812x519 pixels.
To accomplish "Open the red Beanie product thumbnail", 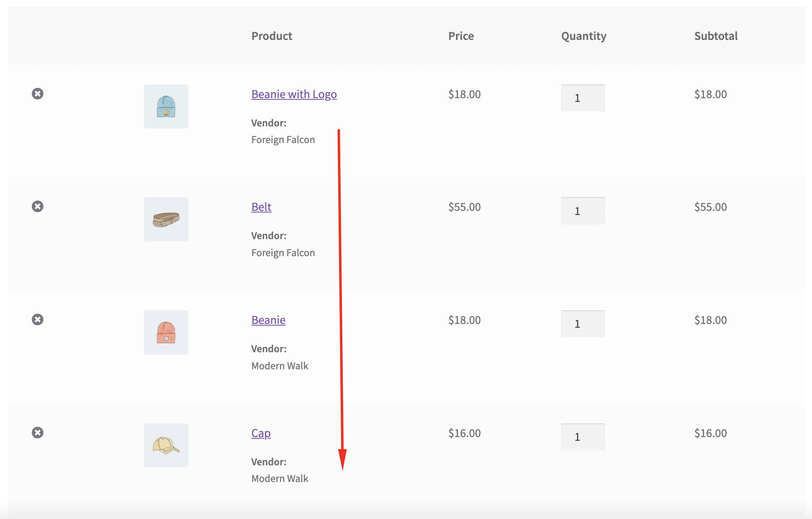I will (166, 332).
